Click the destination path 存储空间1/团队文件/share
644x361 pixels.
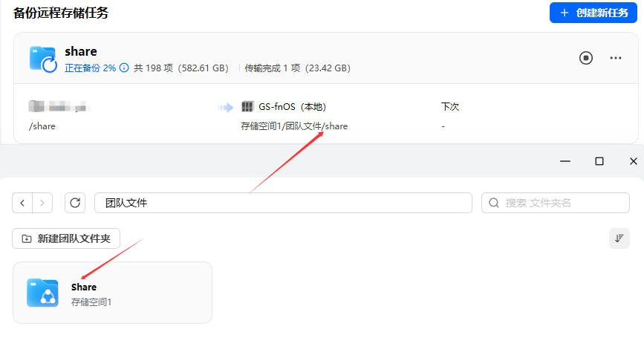[x=294, y=126]
